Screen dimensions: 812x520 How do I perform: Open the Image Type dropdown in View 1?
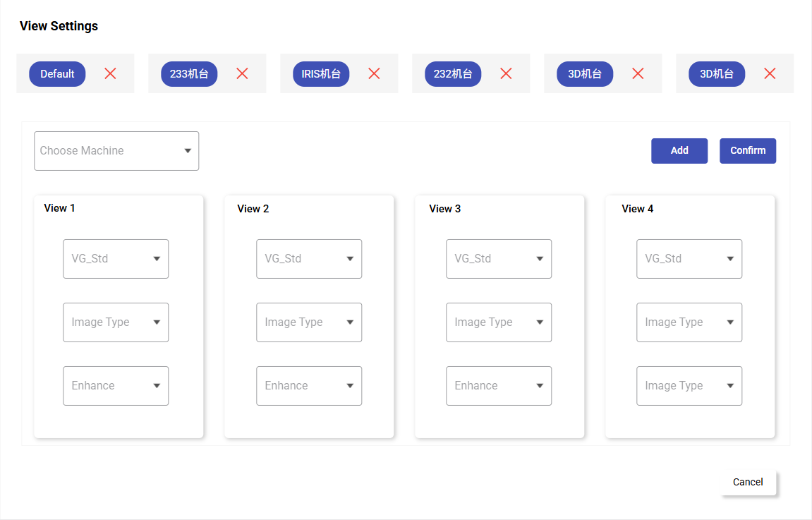(x=116, y=322)
